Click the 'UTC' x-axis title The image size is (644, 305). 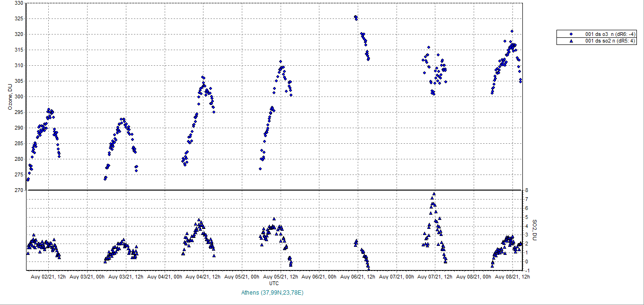pyautogui.click(x=273, y=283)
